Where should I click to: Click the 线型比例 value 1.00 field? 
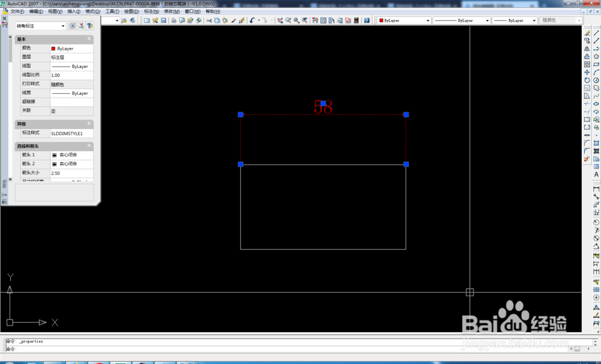click(72, 75)
